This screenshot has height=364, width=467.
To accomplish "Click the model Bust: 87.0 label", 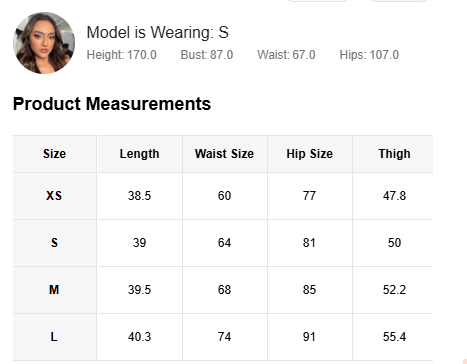I will [x=207, y=55].
